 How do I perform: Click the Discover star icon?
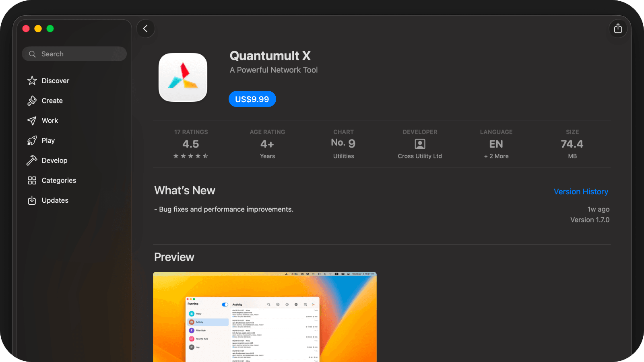pyautogui.click(x=32, y=80)
